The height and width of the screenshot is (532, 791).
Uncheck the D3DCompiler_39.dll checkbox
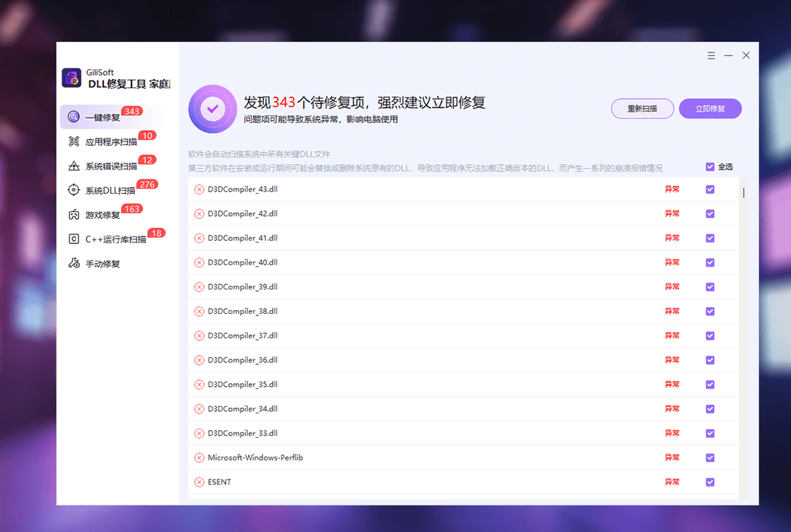pos(710,287)
